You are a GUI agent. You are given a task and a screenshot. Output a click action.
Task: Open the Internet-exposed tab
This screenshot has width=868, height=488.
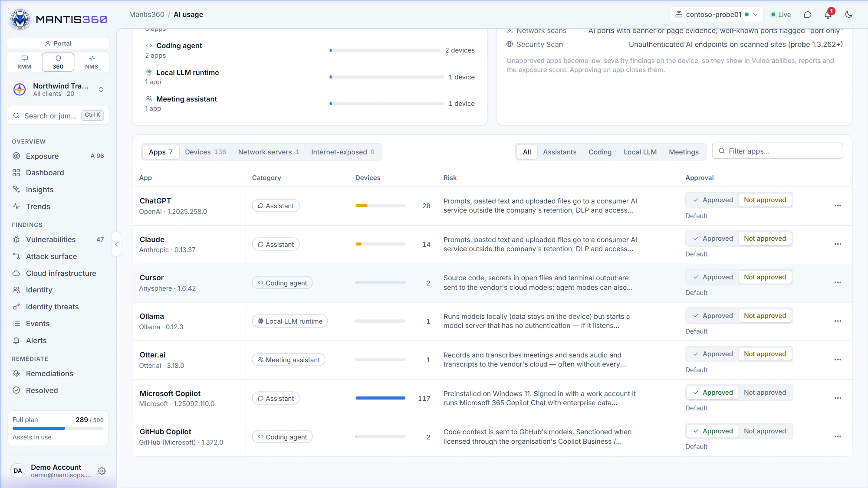click(x=342, y=152)
